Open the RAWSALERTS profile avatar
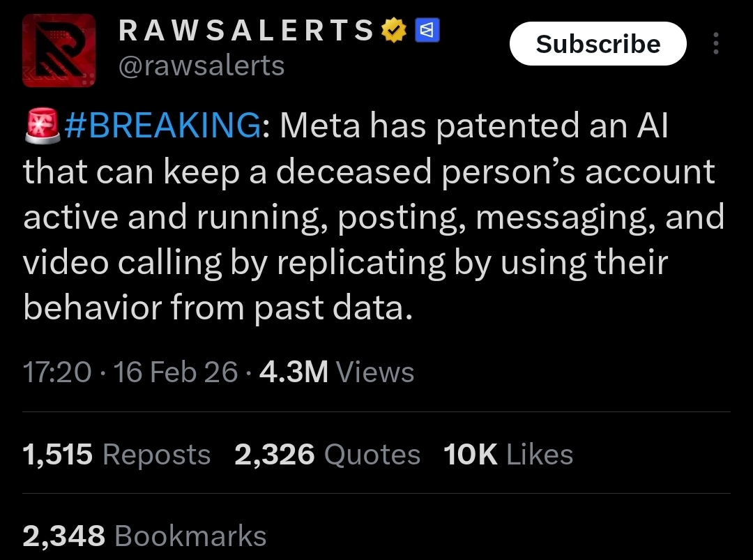Image resolution: width=753 pixels, height=560 pixels. [x=58, y=52]
